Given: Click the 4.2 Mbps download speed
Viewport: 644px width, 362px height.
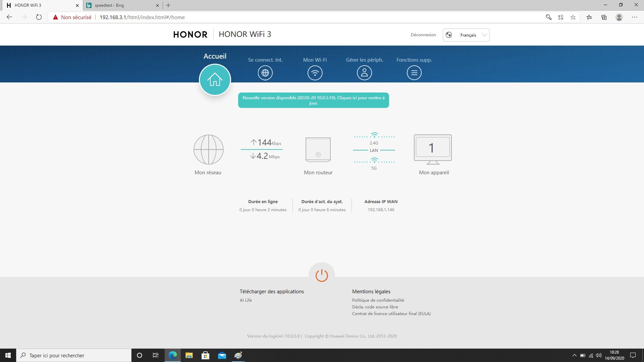Looking at the screenshot, I should (x=265, y=156).
